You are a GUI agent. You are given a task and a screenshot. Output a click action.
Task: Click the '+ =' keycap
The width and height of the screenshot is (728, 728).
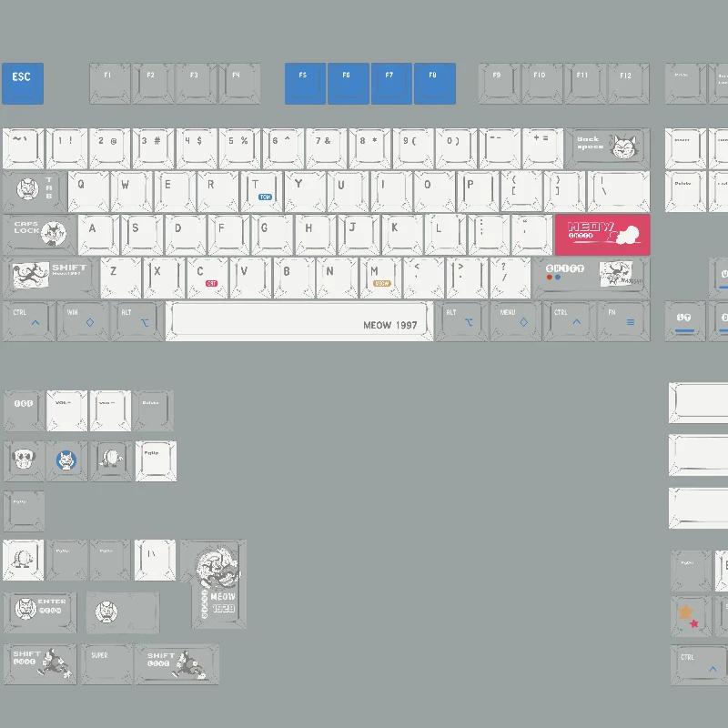click(x=542, y=148)
